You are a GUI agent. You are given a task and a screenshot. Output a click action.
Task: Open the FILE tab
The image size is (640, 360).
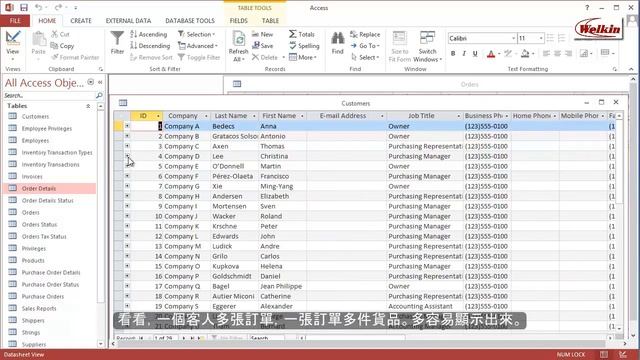pos(15,20)
